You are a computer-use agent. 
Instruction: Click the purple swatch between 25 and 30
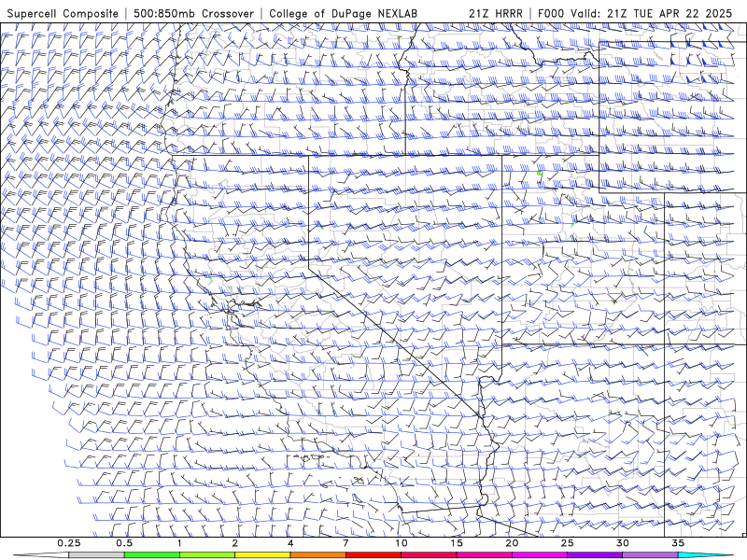pos(594,555)
